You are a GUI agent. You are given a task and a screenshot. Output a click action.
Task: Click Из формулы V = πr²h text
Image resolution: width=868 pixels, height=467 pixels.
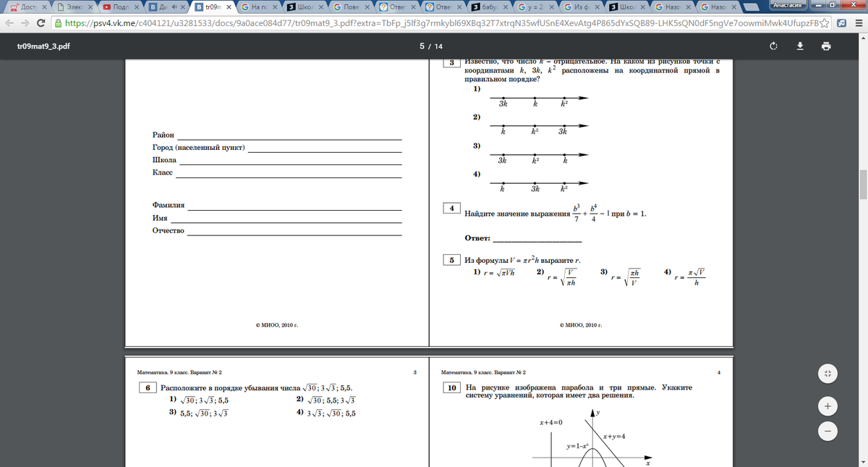pyautogui.click(x=524, y=259)
